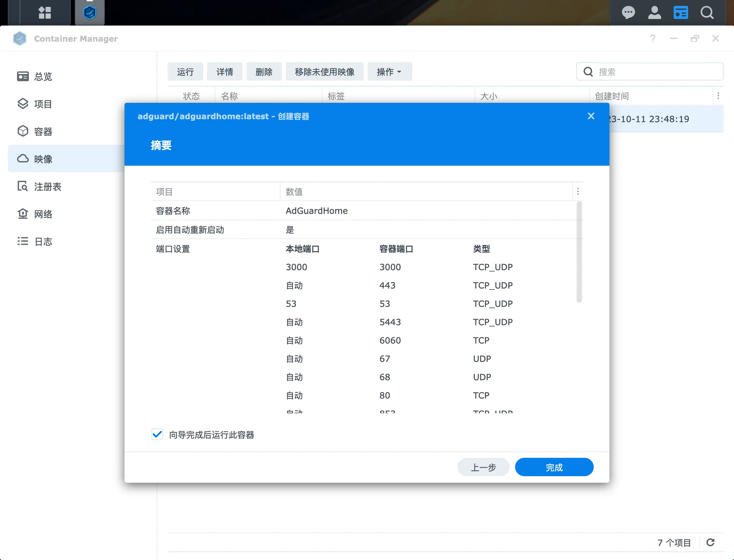Click the magnifier icon in the search box
Viewport: 734px width, 560px height.
[588, 72]
